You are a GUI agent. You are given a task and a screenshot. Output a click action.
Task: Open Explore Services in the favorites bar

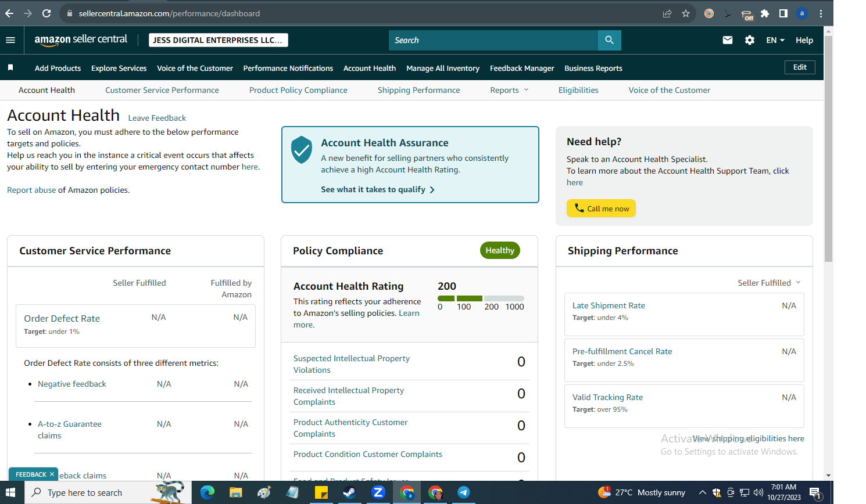[119, 68]
